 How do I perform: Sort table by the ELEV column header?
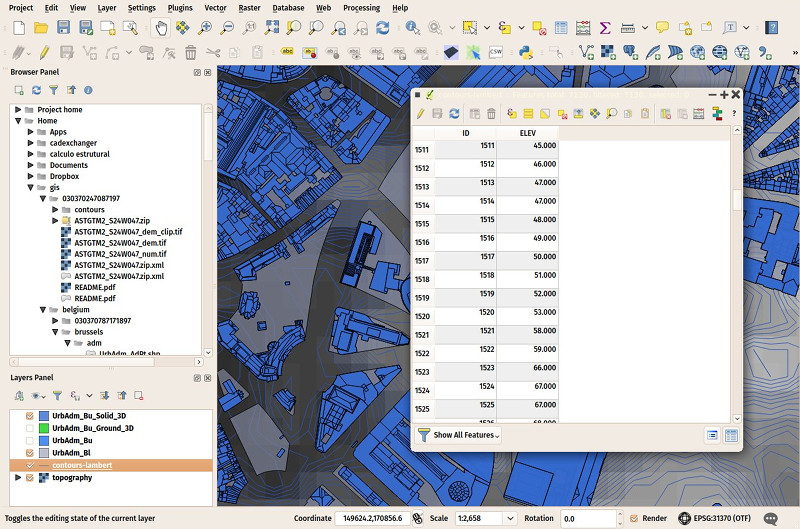coord(528,133)
